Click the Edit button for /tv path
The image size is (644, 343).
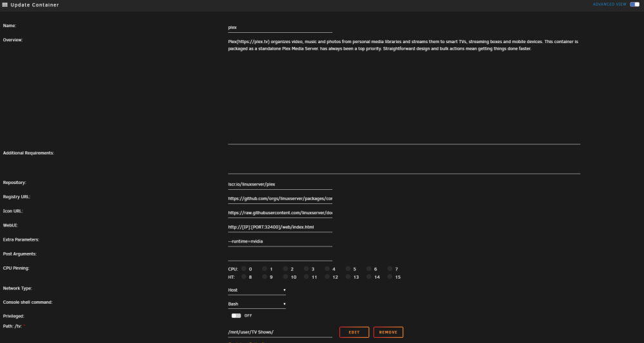click(x=354, y=332)
